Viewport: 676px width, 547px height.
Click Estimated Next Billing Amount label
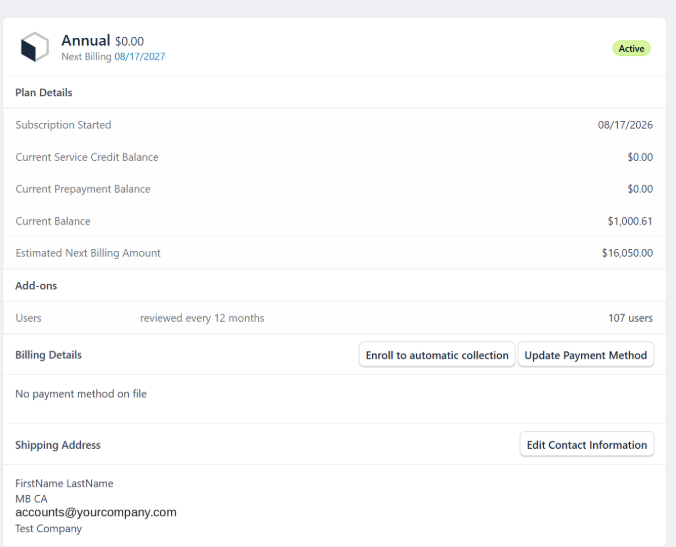(88, 253)
